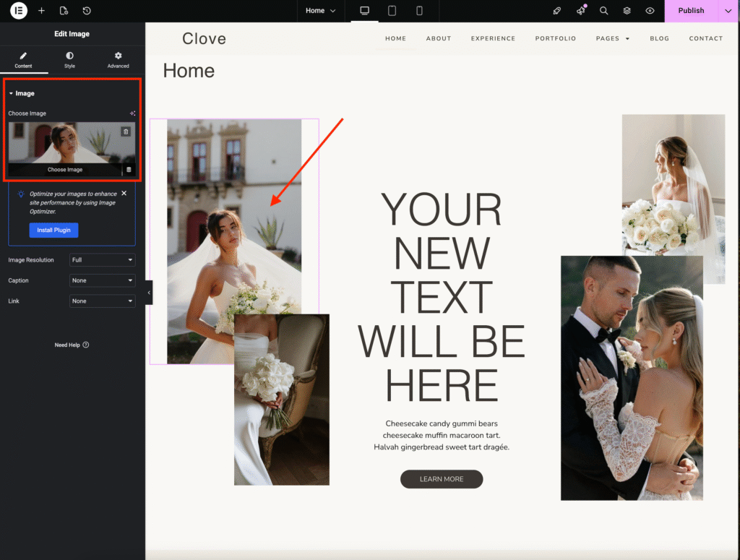
Task: Open the History clock icon
Action: pyautogui.click(x=87, y=11)
